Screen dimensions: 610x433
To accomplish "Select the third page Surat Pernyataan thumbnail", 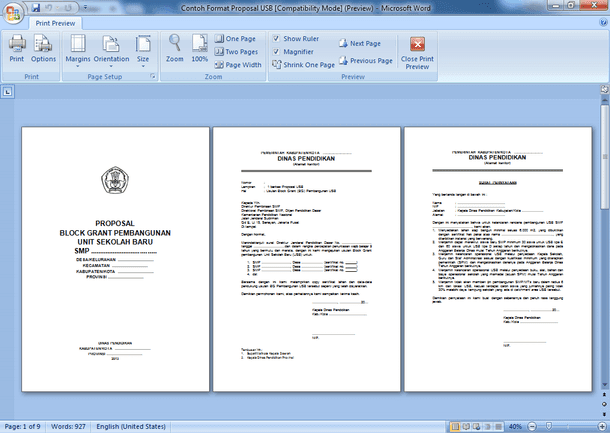I will click(x=498, y=259).
